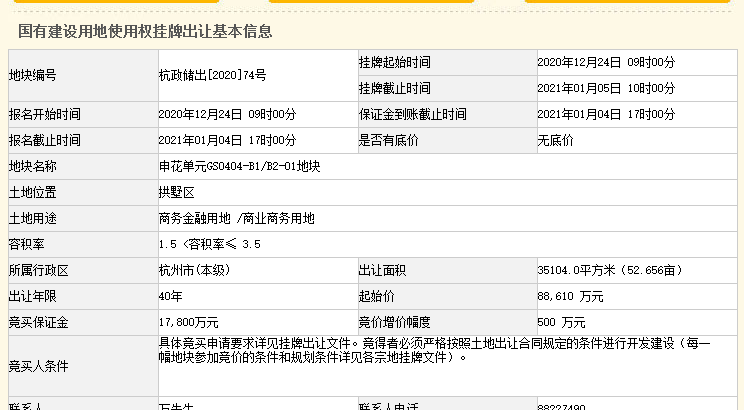Click the 报名截止时间 date value

[227, 140]
